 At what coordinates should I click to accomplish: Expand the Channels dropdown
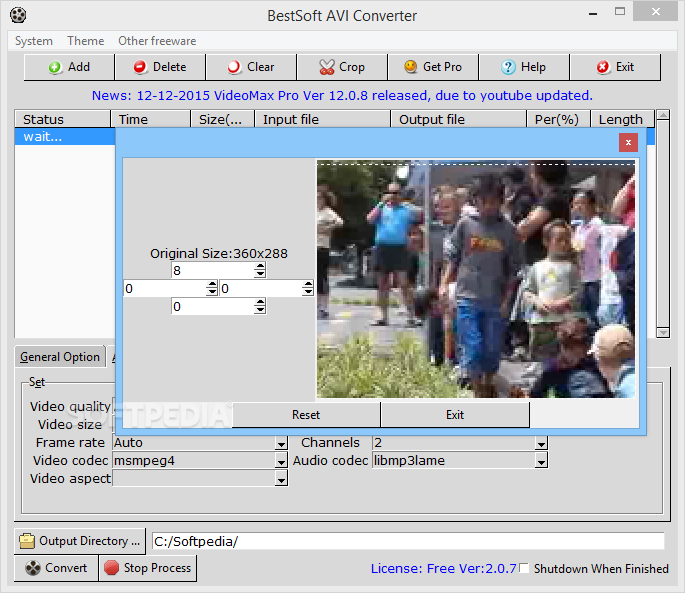tap(541, 443)
